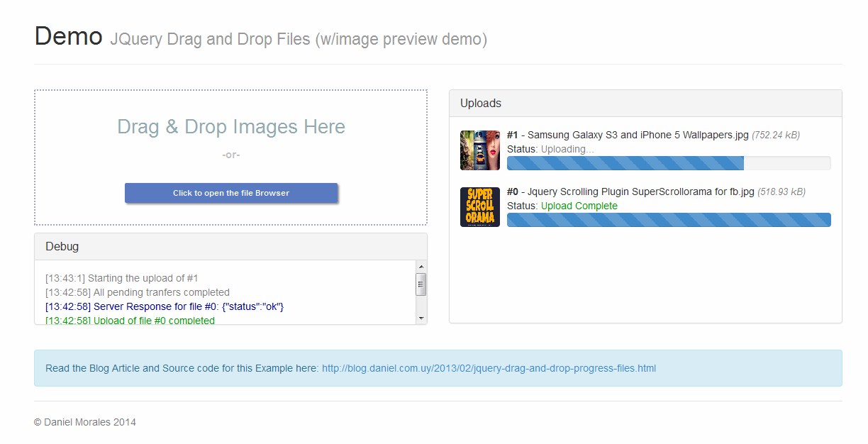Click the Demo page heading
The height and width of the screenshot is (444, 868).
[68, 37]
